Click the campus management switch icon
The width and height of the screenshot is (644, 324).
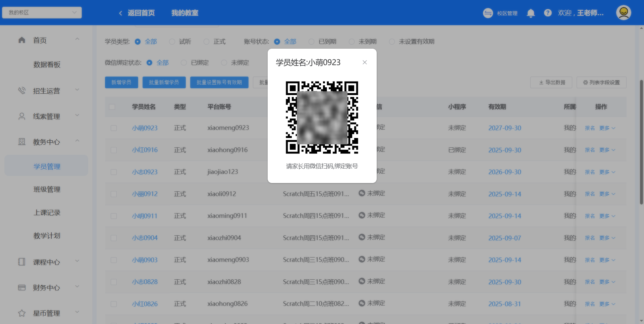pos(488,13)
